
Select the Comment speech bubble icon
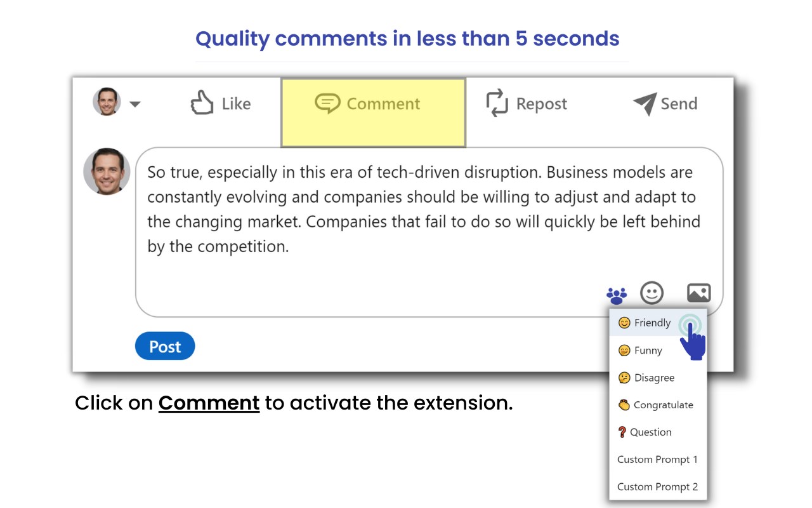pos(329,104)
